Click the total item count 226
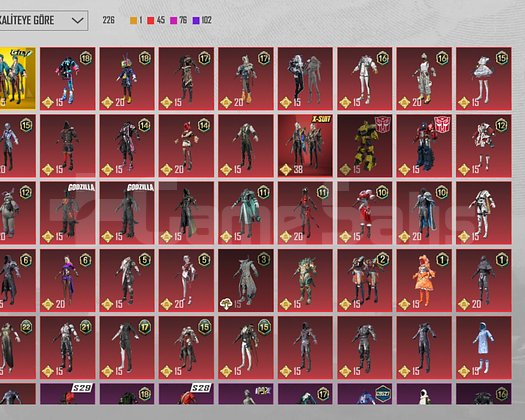The image size is (525, 420). coord(108,20)
